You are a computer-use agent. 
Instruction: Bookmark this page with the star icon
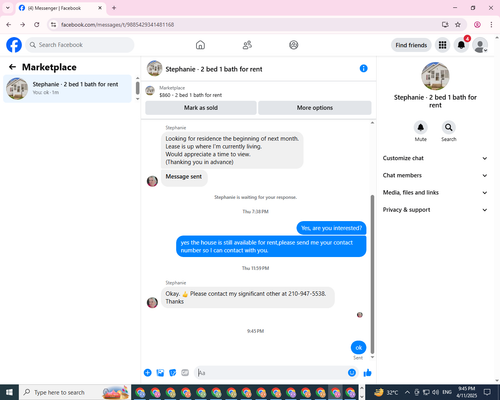(458, 25)
